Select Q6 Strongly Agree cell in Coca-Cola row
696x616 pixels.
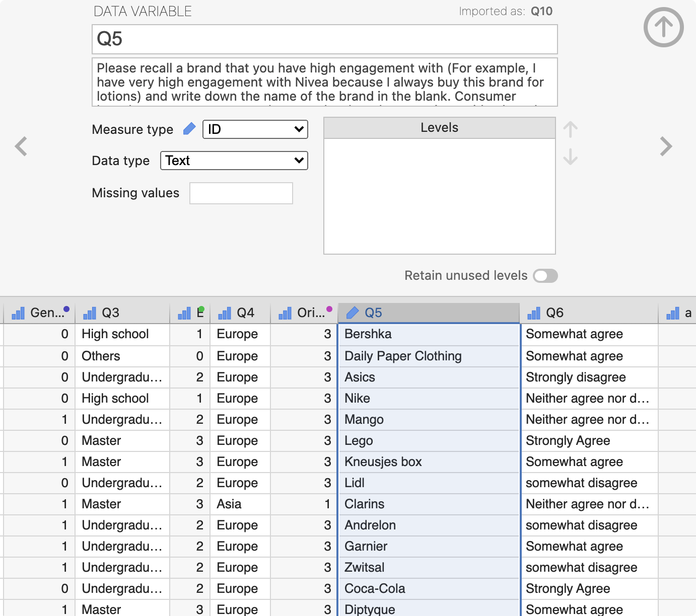pyautogui.click(x=590, y=589)
